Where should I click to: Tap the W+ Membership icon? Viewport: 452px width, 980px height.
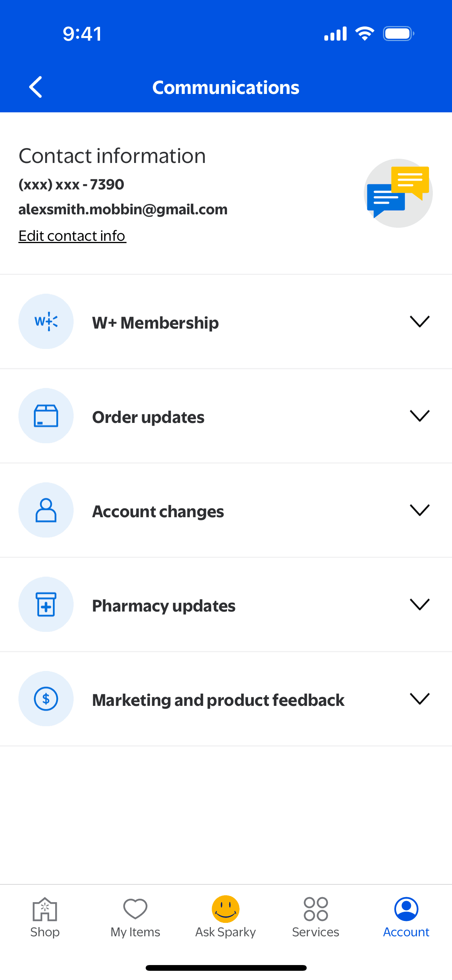point(46,321)
